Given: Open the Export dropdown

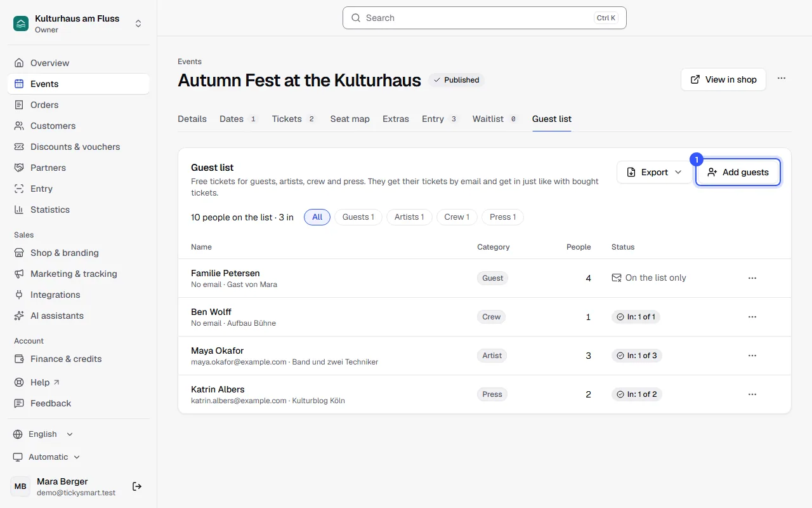Looking at the screenshot, I should [x=654, y=172].
